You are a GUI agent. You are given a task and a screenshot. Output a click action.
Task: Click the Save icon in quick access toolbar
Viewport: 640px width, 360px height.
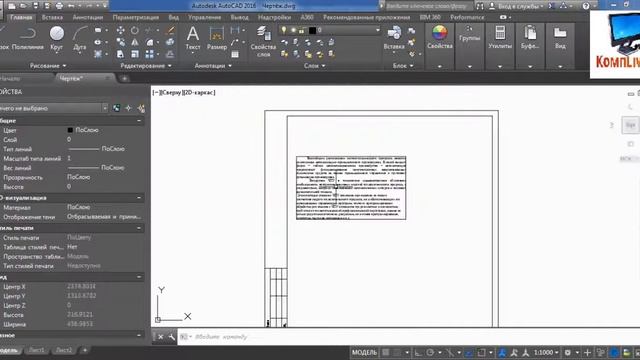tap(36, 6)
